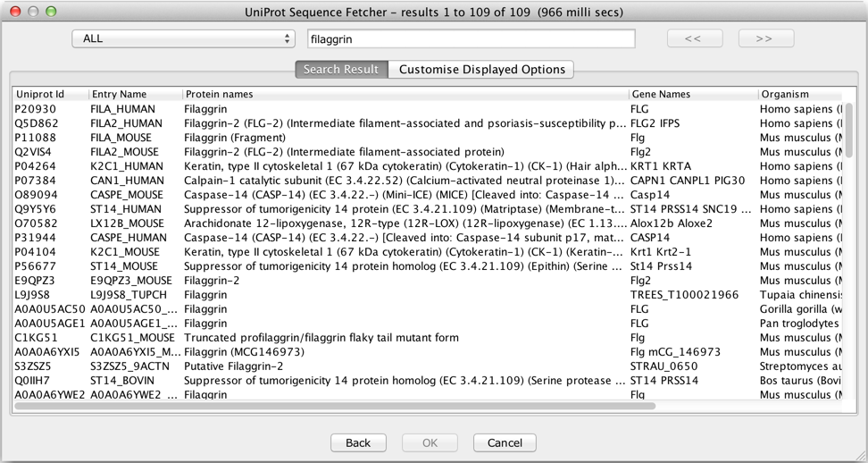The width and height of the screenshot is (868, 463).
Task: Click organism cell 'Bos taurus'
Action: [800, 381]
